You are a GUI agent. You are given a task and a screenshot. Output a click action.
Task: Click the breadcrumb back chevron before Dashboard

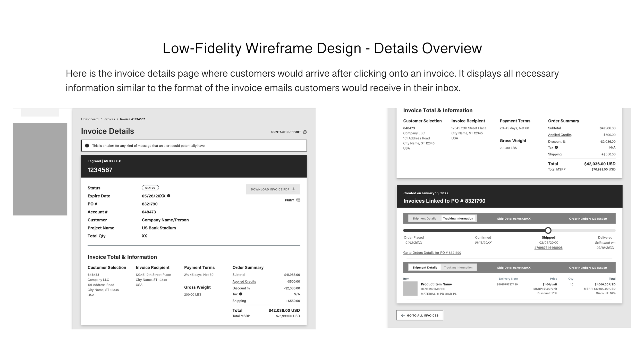point(81,119)
